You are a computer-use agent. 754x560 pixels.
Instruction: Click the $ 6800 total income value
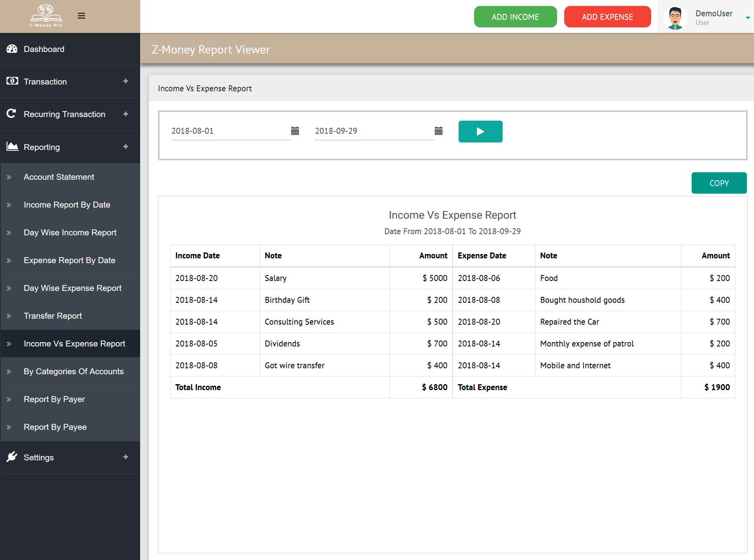pyautogui.click(x=434, y=387)
